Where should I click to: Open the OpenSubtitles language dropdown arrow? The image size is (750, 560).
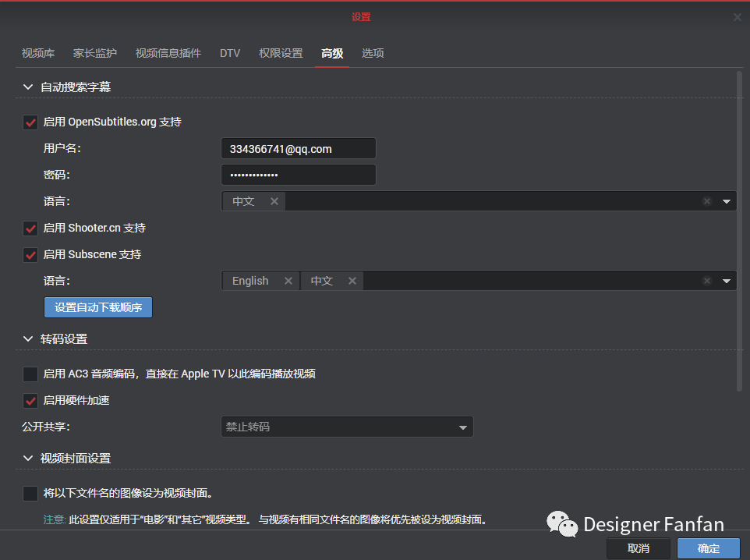click(x=727, y=201)
